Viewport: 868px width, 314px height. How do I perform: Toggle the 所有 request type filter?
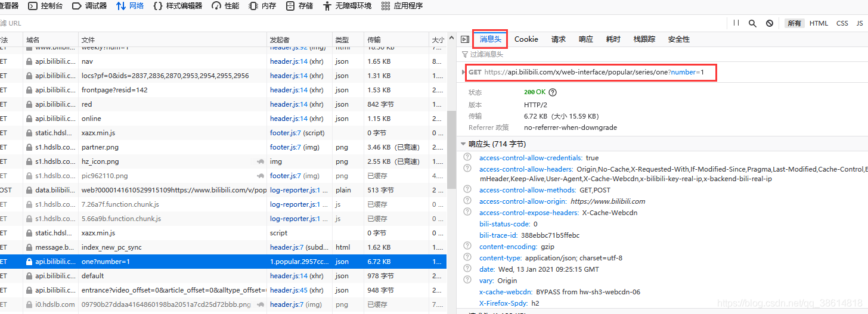coord(795,23)
